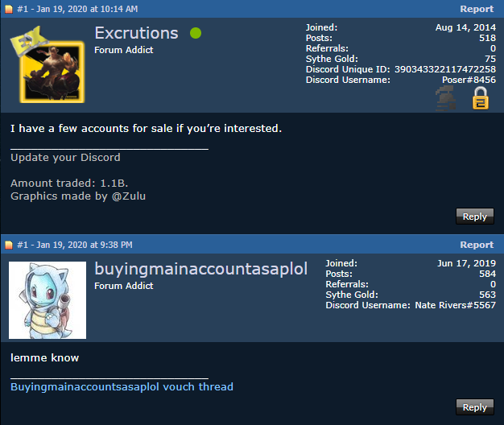Click the golden padlock badge icon
The image size is (504, 425).
(480, 98)
